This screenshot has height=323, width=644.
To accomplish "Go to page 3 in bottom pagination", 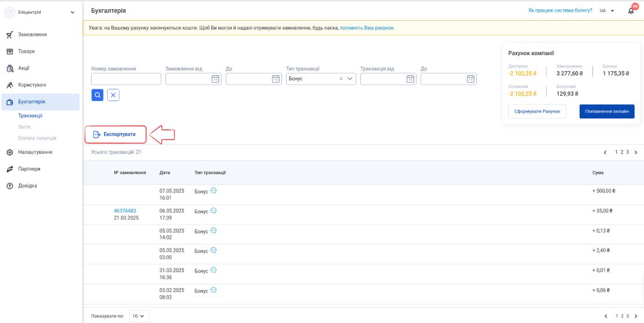I will tap(627, 316).
